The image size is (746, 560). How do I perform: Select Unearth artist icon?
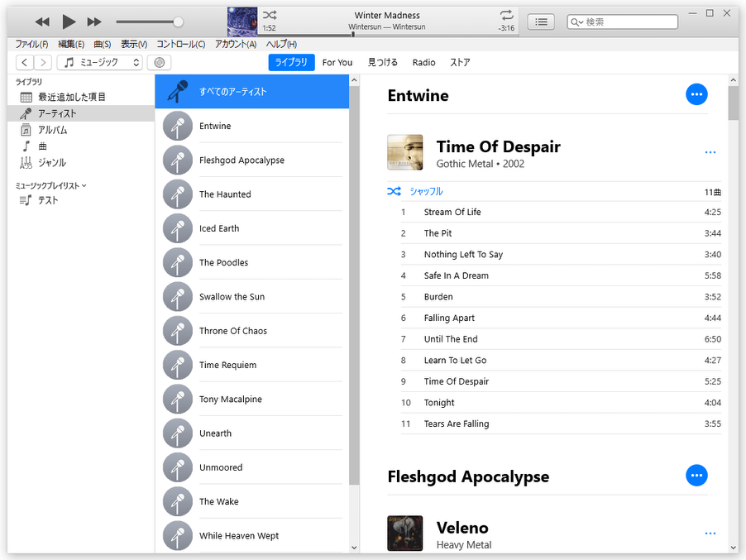[x=178, y=433]
